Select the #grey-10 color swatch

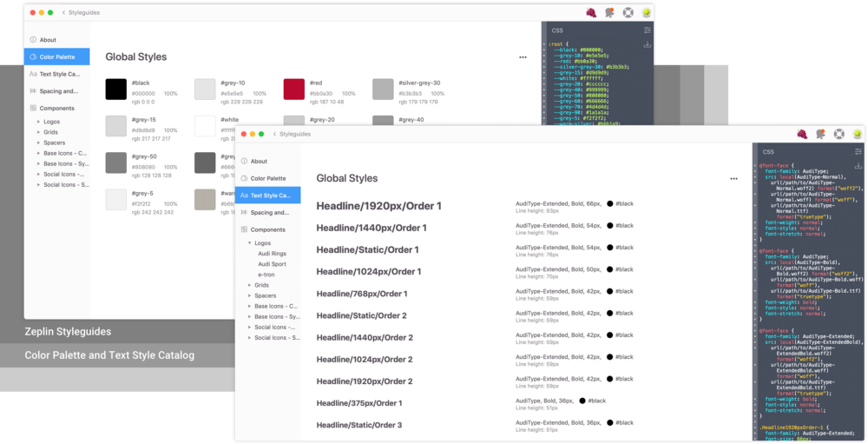pyautogui.click(x=205, y=89)
